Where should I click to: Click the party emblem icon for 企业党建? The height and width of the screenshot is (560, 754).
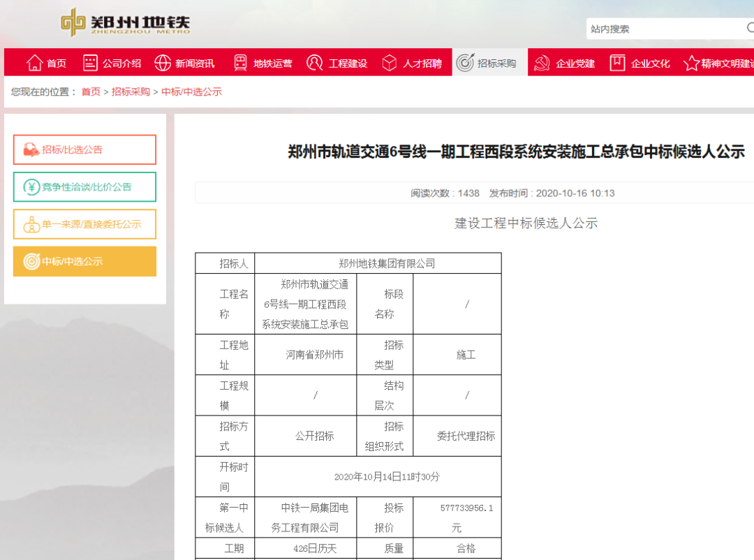tap(542, 63)
